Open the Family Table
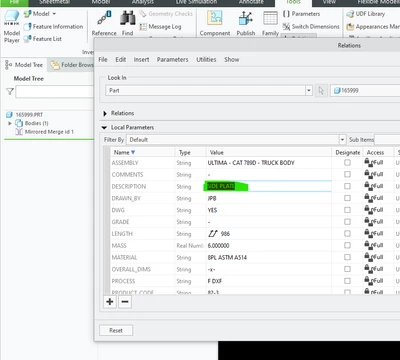This screenshot has height=360, width=400. (270, 23)
